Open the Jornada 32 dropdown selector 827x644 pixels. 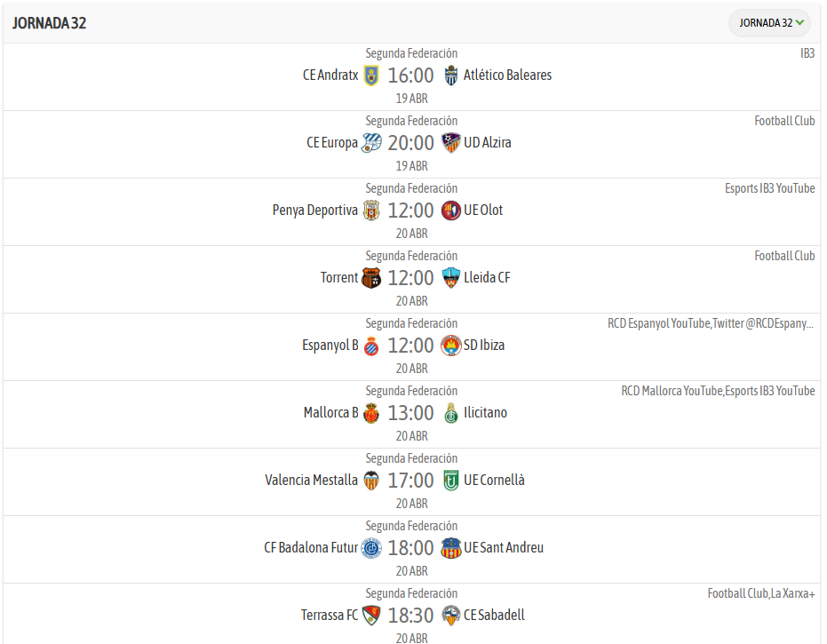(x=769, y=23)
